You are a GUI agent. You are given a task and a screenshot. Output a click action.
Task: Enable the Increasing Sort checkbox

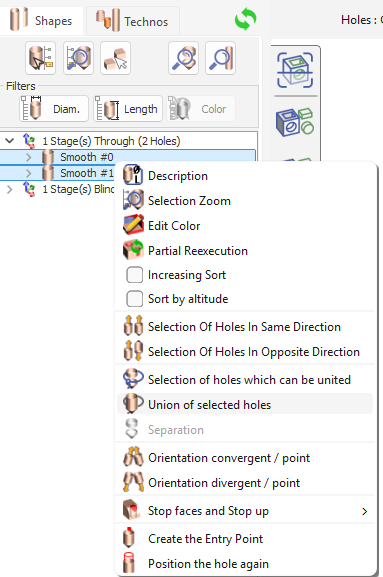134,275
